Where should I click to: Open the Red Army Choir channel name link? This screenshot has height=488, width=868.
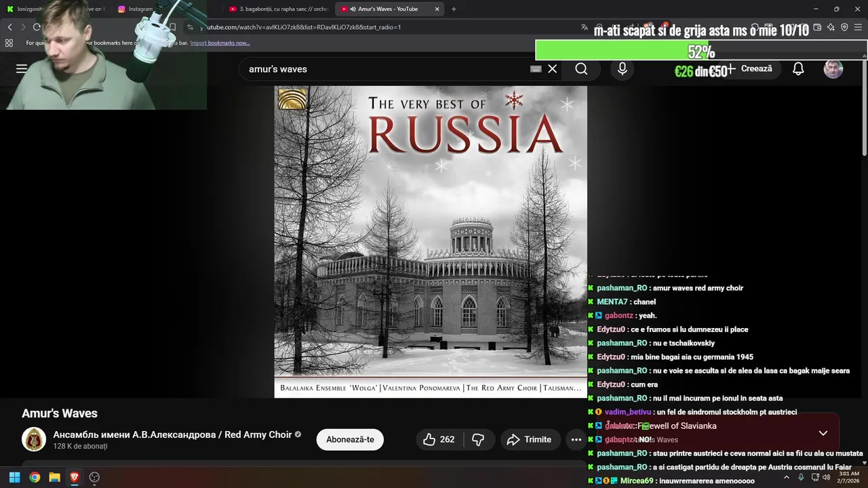click(172, 434)
